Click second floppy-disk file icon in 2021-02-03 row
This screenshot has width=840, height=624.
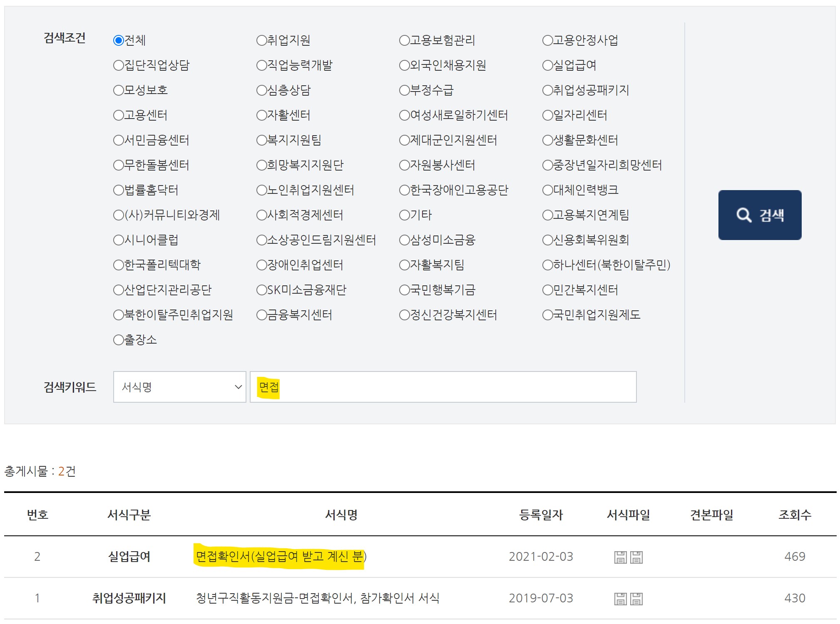point(636,557)
